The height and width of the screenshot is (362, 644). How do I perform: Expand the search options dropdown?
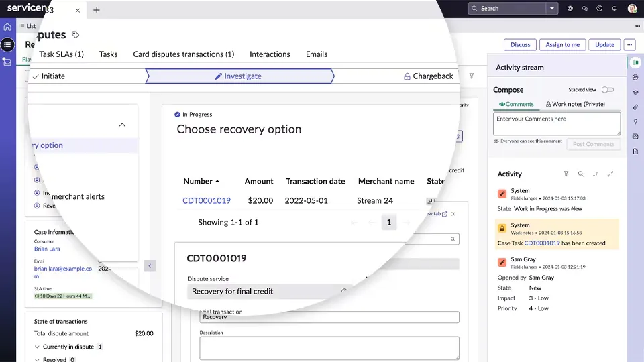tap(552, 8)
